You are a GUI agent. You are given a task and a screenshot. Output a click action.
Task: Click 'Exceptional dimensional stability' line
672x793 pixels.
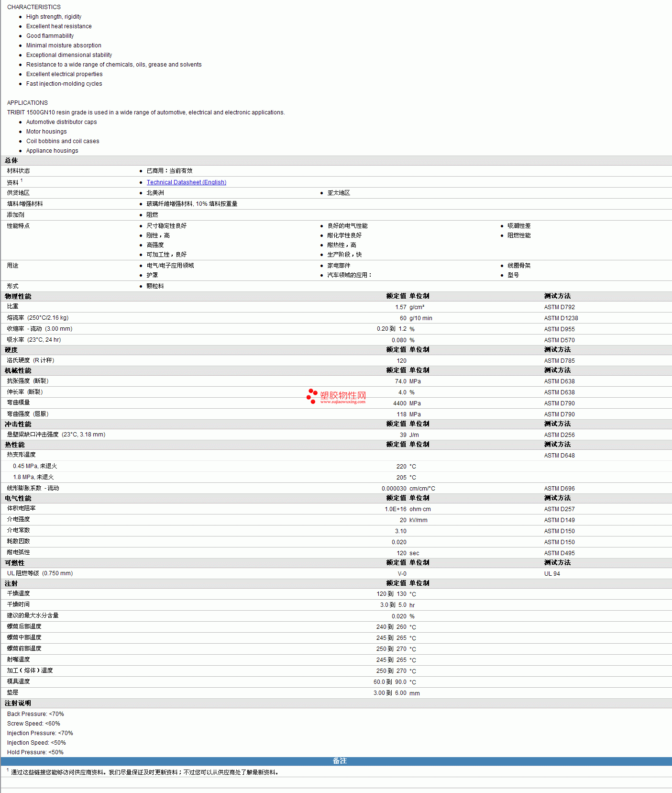click(69, 55)
